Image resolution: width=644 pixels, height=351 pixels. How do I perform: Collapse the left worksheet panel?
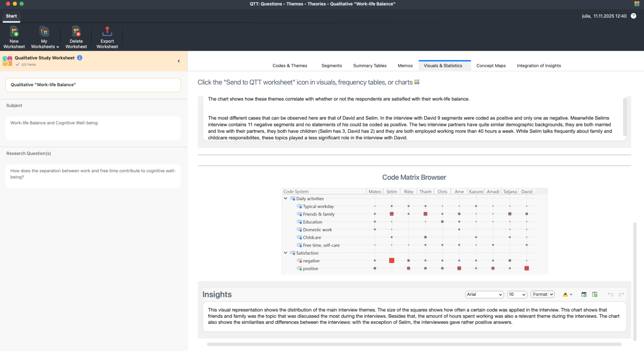[x=179, y=61]
